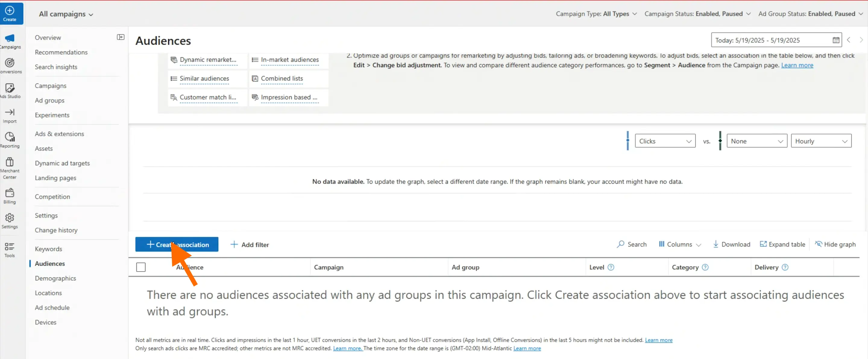Select Combined lists type
This screenshot has height=359, width=868.
[289, 79]
